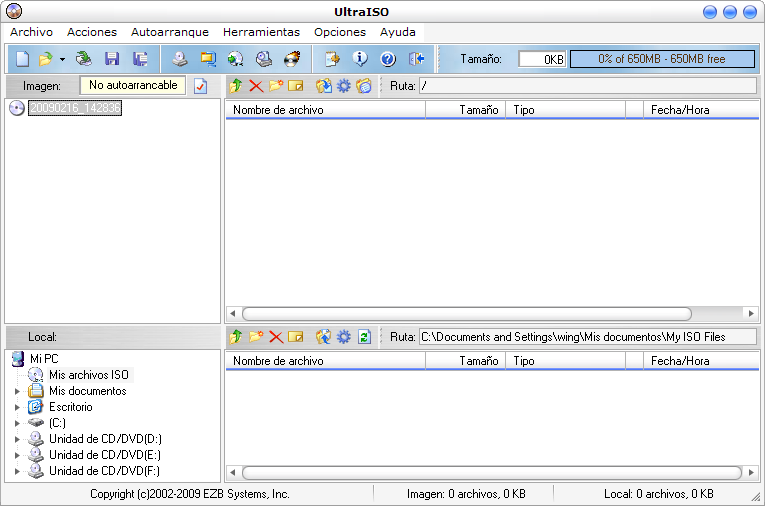Click the image information 'i' icon

pos(360,59)
